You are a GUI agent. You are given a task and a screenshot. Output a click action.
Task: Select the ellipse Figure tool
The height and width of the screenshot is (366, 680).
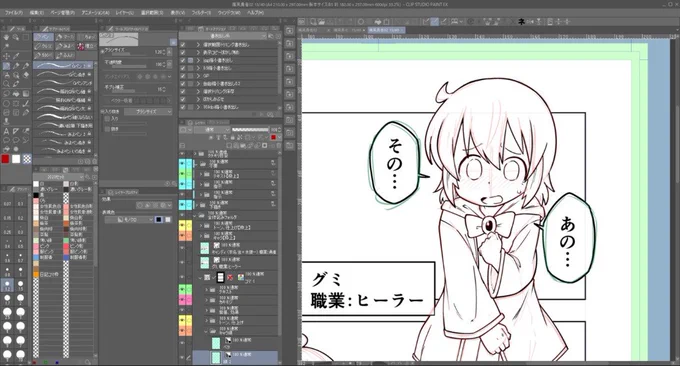click(6, 103)
